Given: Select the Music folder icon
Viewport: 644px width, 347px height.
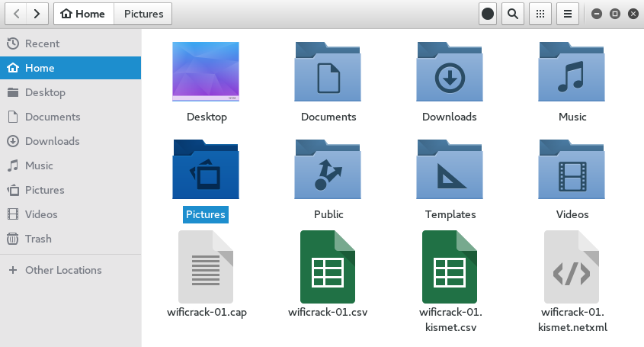Looking at the screenshot, I should 572,72.
